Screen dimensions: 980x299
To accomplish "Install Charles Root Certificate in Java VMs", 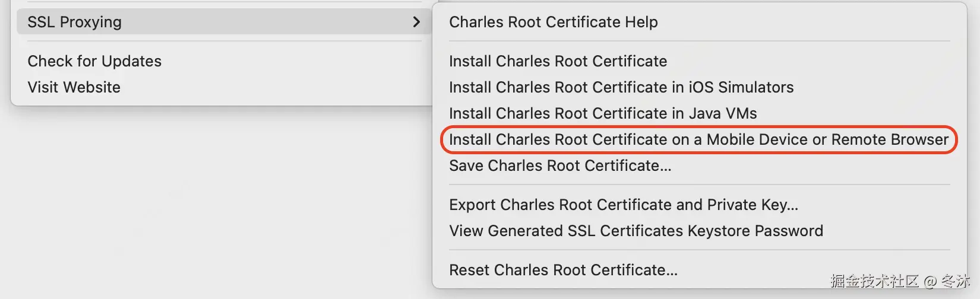I will (x=603, y=113).
